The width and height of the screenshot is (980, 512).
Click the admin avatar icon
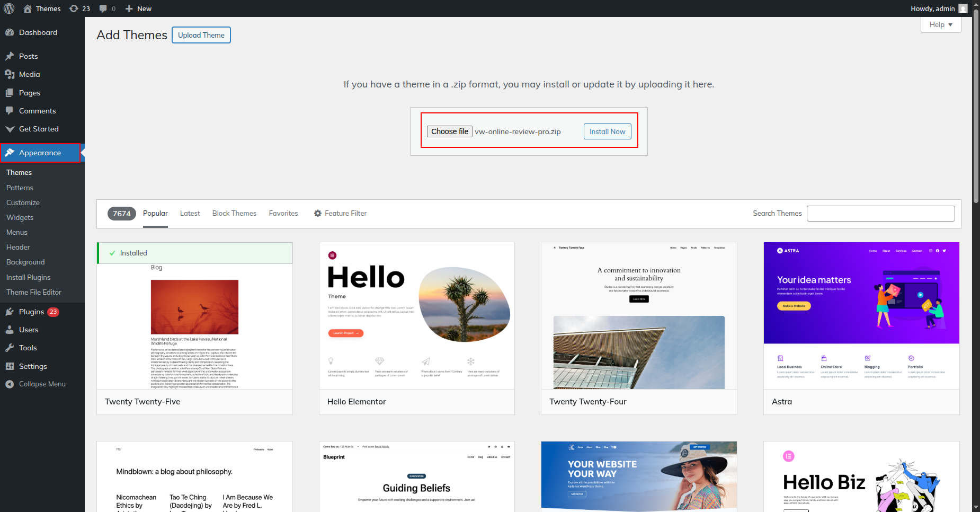[963, 8]
